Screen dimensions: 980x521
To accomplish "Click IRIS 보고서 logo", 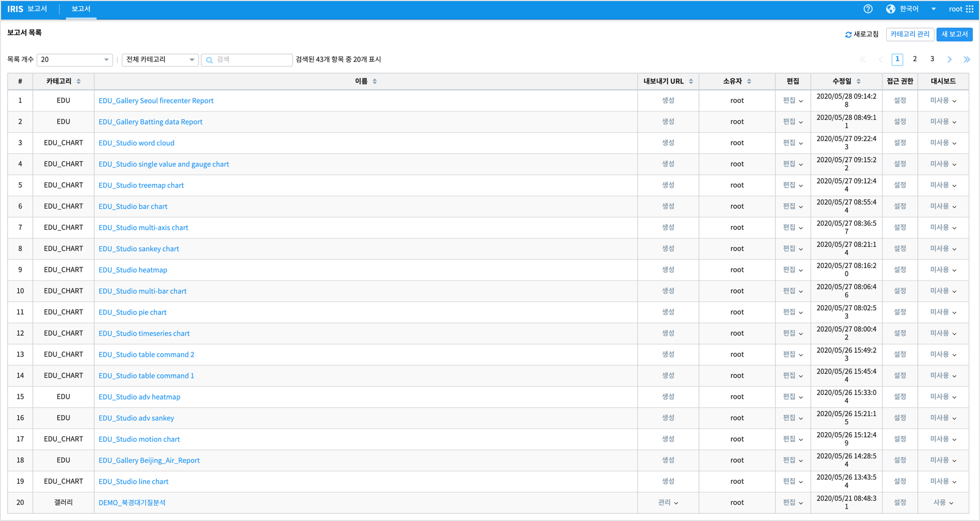I will point(27,9).
